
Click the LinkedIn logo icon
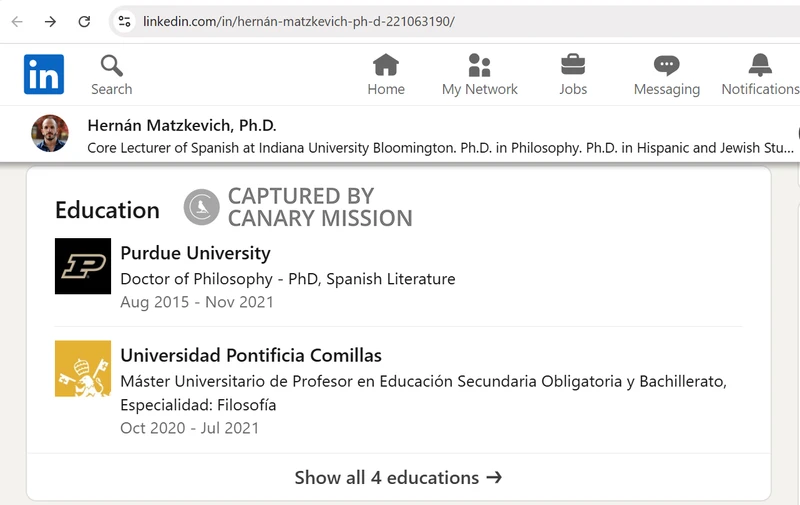pyautogui.click(x=44, y=74)
